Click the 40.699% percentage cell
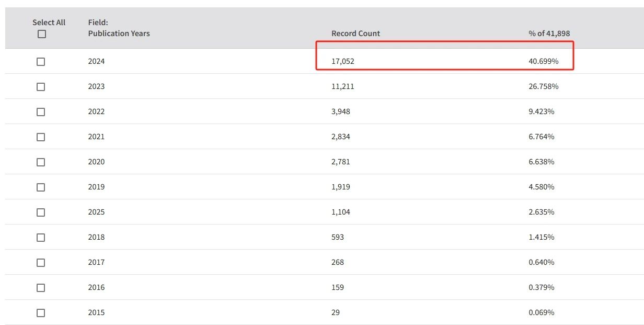 (544, 61)
